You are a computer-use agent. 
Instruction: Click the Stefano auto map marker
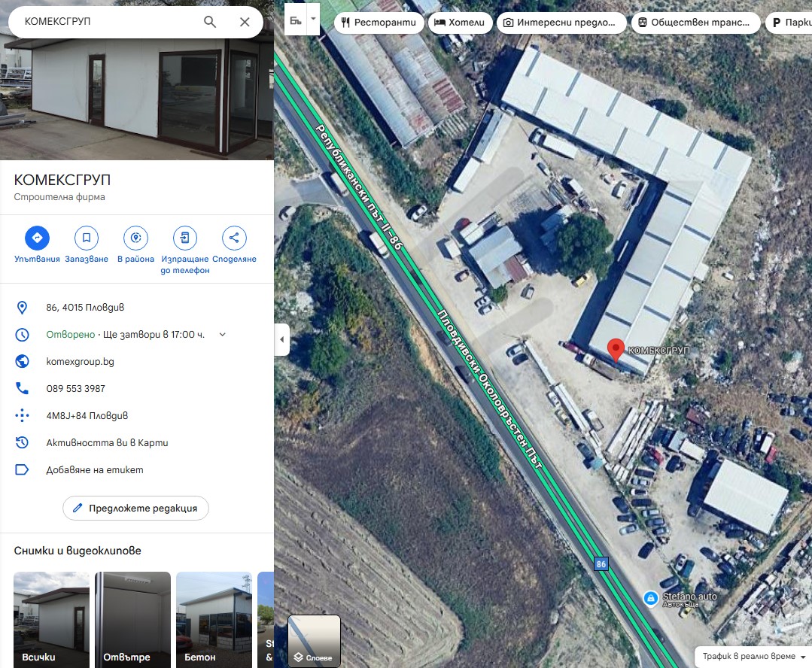coord(650,599)
